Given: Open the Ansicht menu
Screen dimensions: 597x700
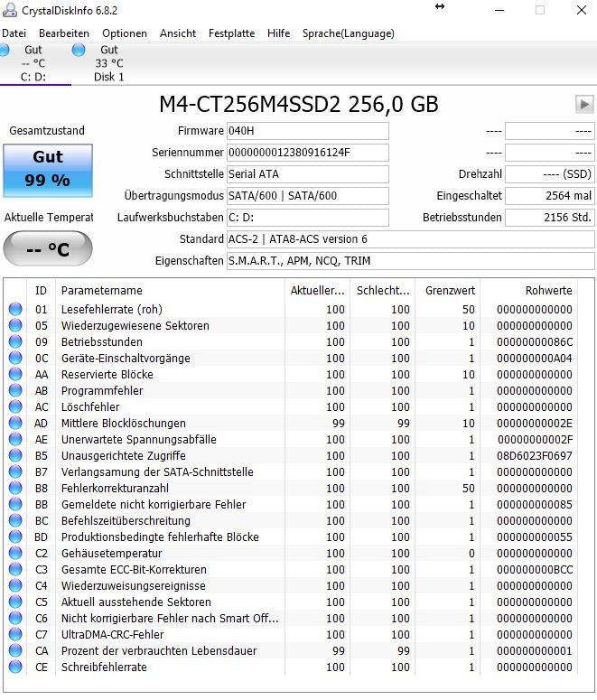Looking at the screenshot, I should [x=178, y=33].
